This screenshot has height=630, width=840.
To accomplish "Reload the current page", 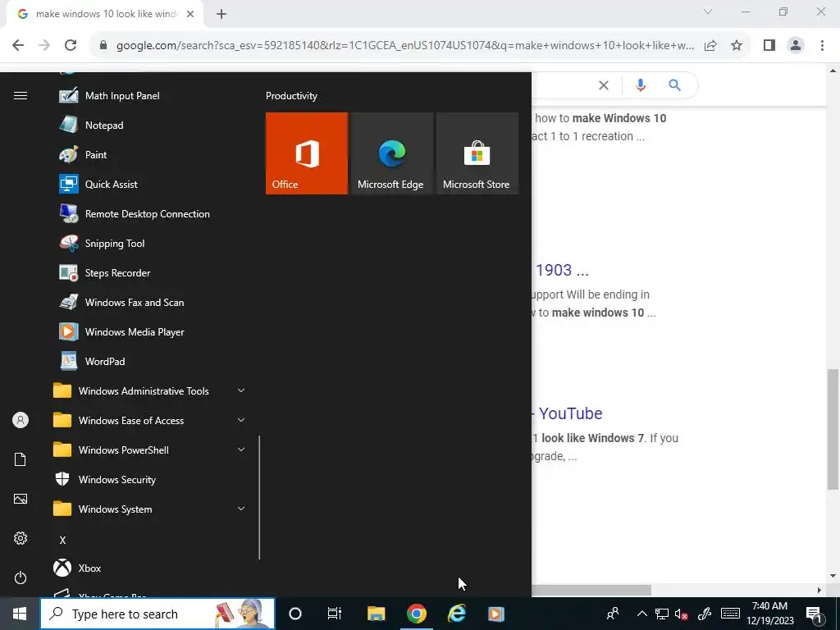I will point(71,45).
